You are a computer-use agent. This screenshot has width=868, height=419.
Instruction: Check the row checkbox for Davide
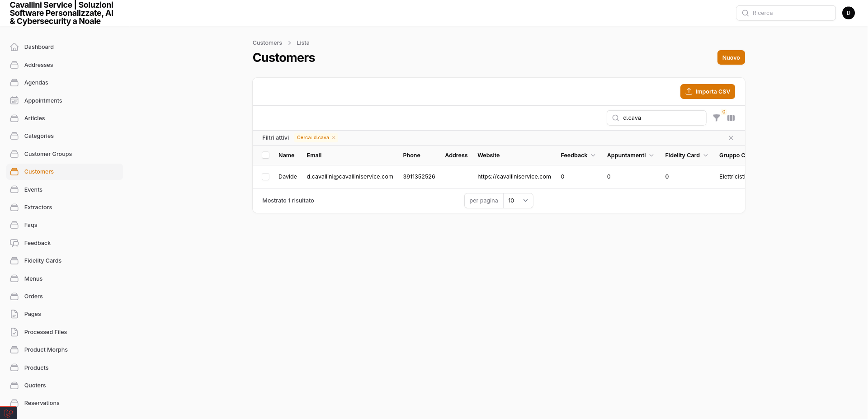point(266,177)
